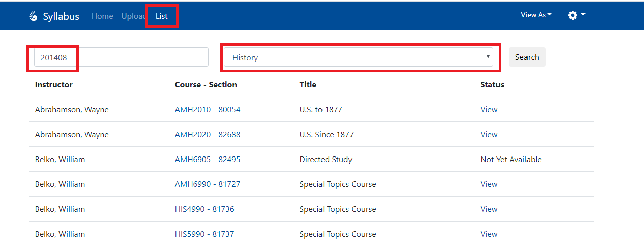Select the List nav item
The width and height of the screenshot is (644, 251).
pyautogui.click(x=162, y=16)
